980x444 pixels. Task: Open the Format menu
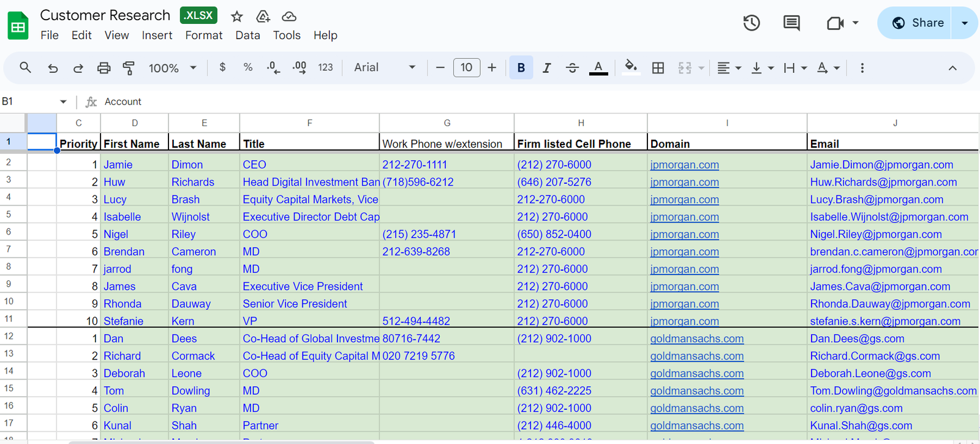click(x=204, y=36)
